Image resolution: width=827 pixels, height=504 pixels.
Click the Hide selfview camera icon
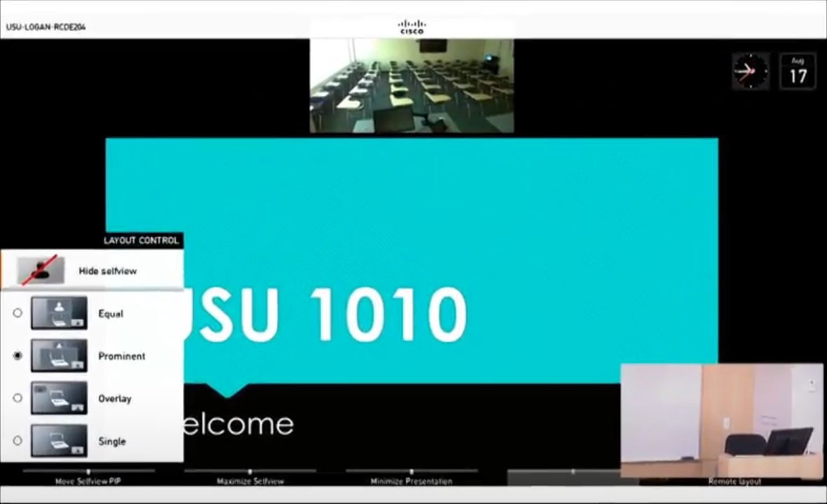click(40, 271)
